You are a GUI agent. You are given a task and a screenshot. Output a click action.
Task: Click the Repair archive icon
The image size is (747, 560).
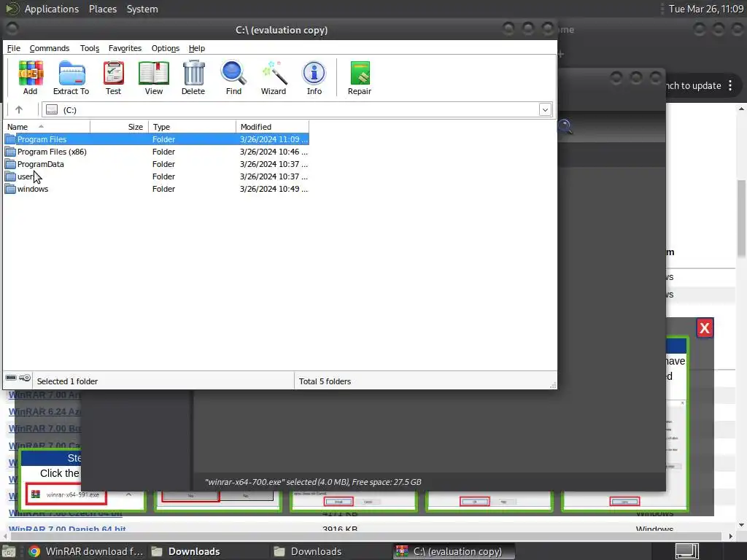coord(360,73)
